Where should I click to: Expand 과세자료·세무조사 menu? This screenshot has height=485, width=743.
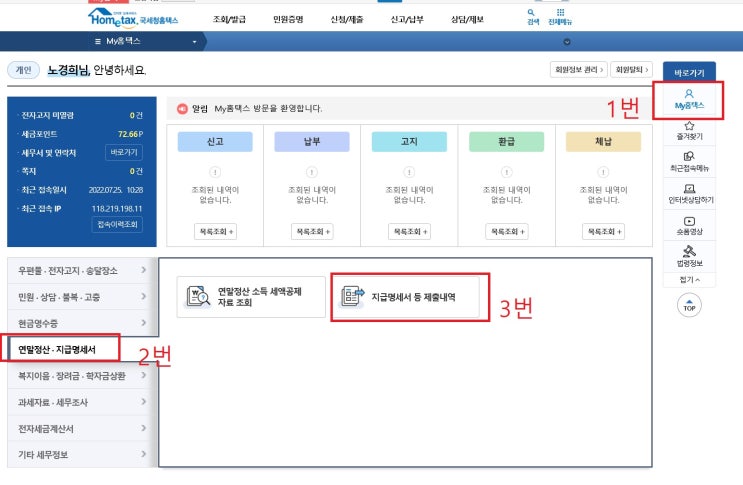[82, 403]
